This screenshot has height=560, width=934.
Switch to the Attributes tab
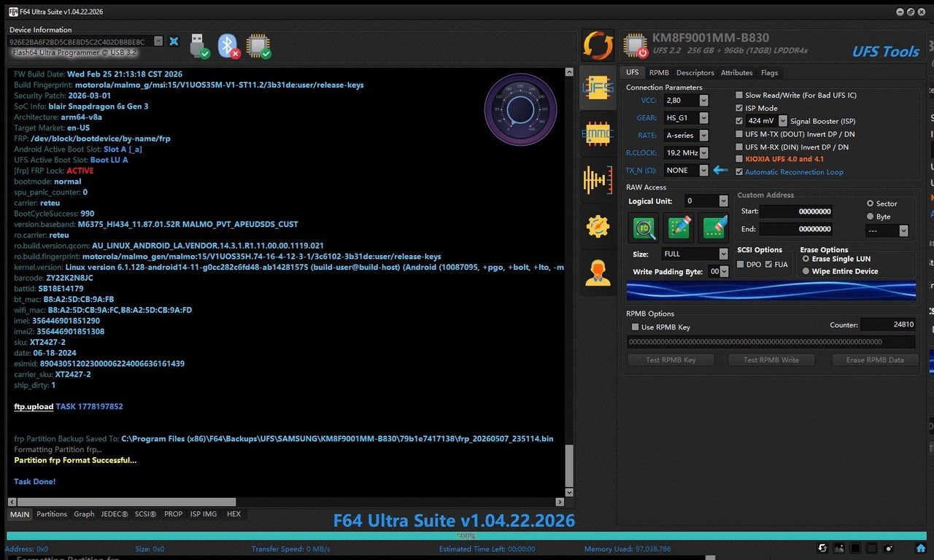pos(736,73)
